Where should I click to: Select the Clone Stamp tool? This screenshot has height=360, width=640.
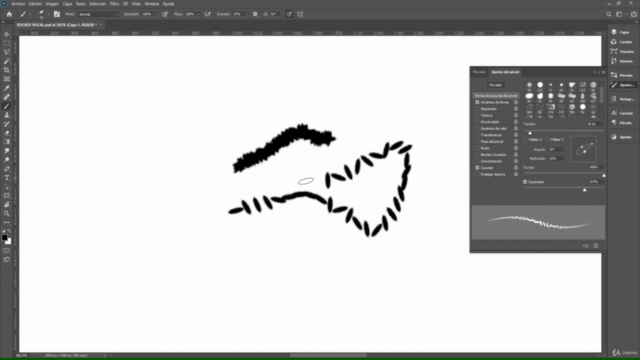click(x=7, y=115)
